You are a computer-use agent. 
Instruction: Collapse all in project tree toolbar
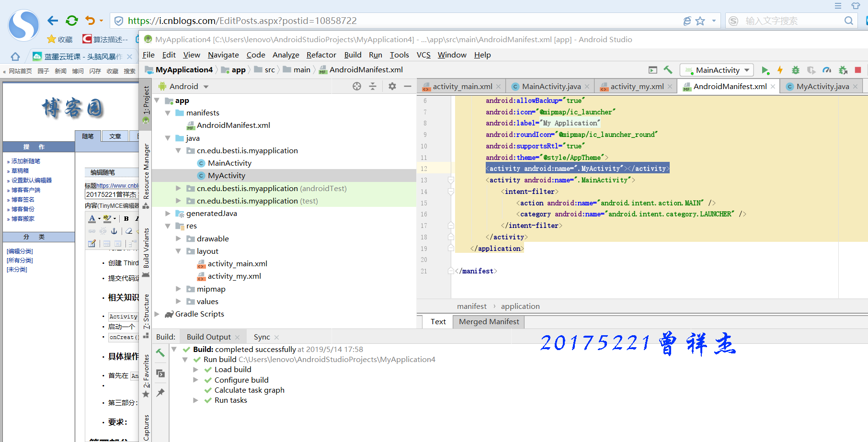tap(373, 86)
